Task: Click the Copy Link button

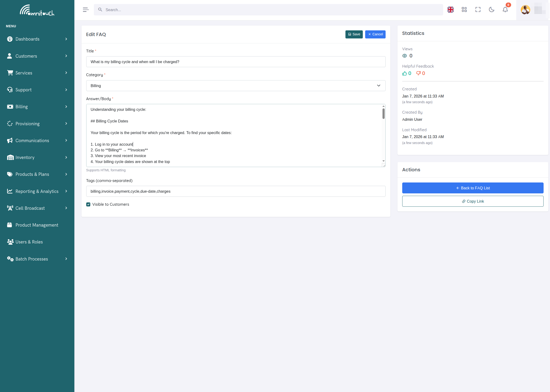Action: coord(473,201)
